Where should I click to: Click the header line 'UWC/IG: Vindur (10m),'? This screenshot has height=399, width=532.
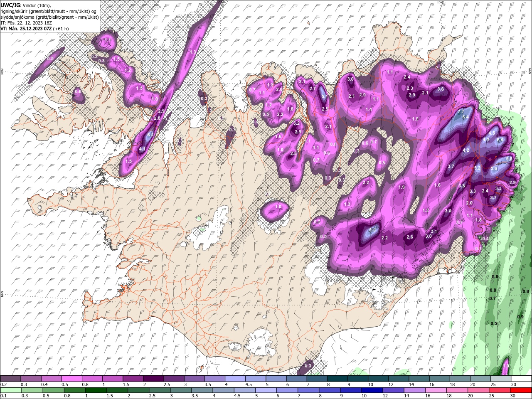[x=26, y=5]
